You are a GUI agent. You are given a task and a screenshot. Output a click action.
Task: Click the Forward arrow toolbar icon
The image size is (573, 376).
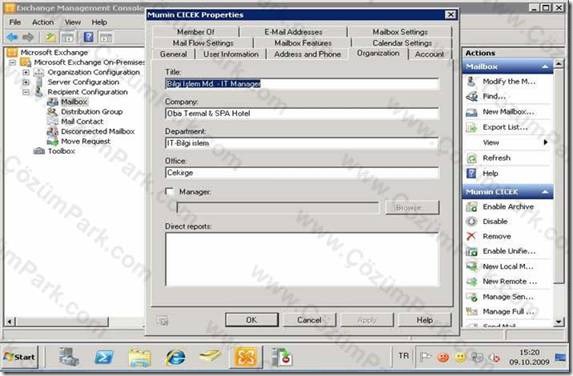click(x=28, y=37)
